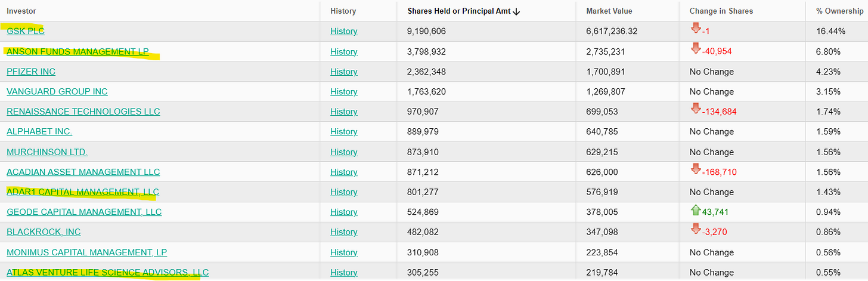Select the 3,798,932 shares held value
This screenshot has height=281, width=868.
[x=426, y=51]
